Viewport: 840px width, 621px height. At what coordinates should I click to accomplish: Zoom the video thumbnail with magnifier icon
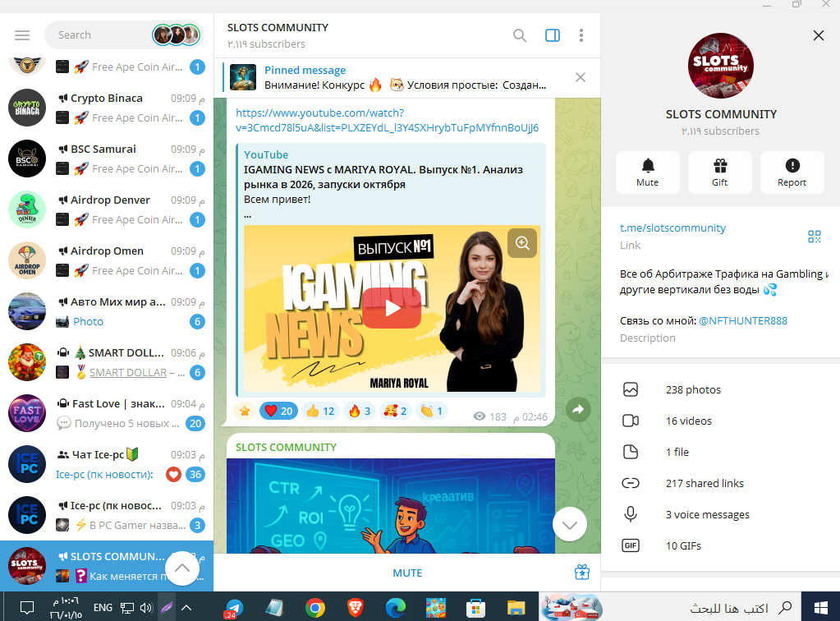522,243
